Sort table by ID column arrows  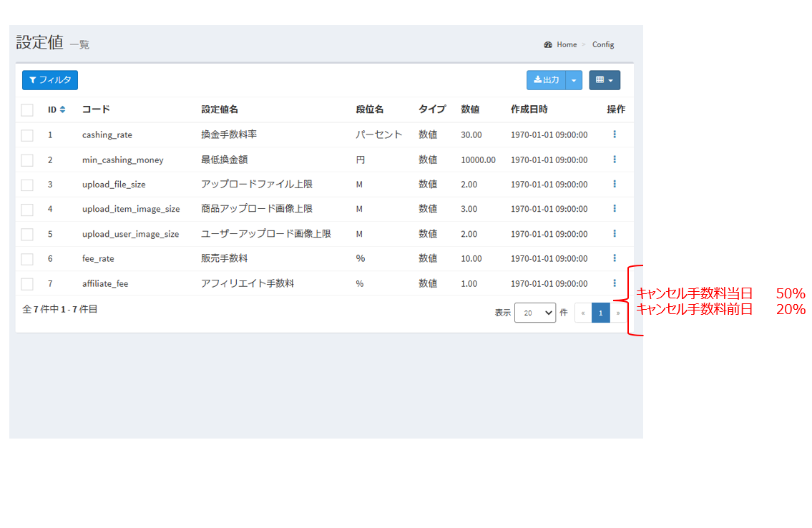tap(62, 109)
